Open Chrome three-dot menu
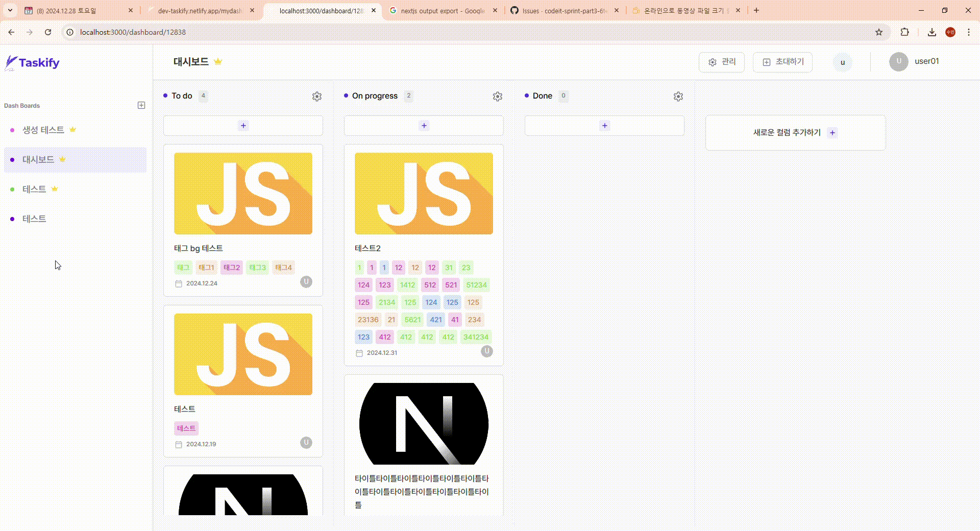Image resolution: width=980 pixels, height=531 pixels. click(x=969, y=32)
